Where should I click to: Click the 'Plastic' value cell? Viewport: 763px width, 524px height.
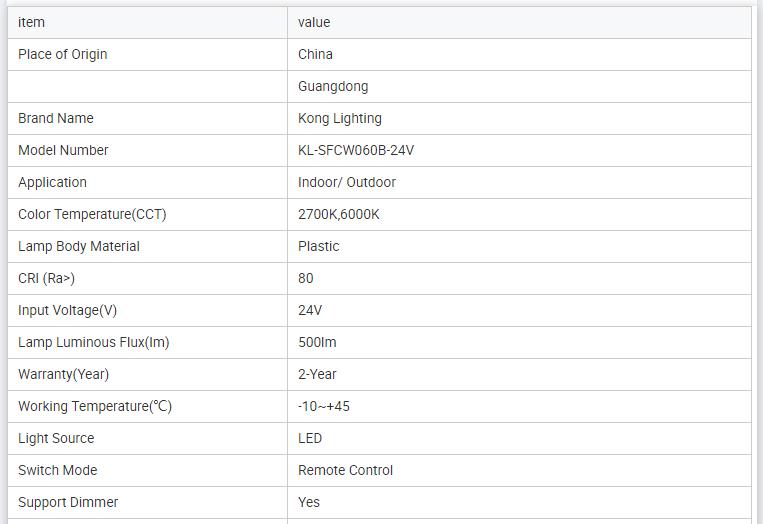tap(319, 246)
